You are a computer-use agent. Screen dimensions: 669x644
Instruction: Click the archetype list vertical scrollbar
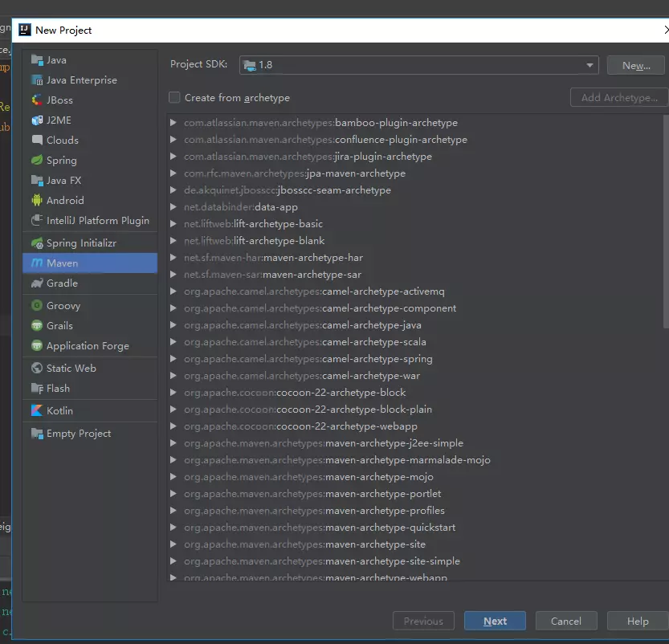[666, 222]
